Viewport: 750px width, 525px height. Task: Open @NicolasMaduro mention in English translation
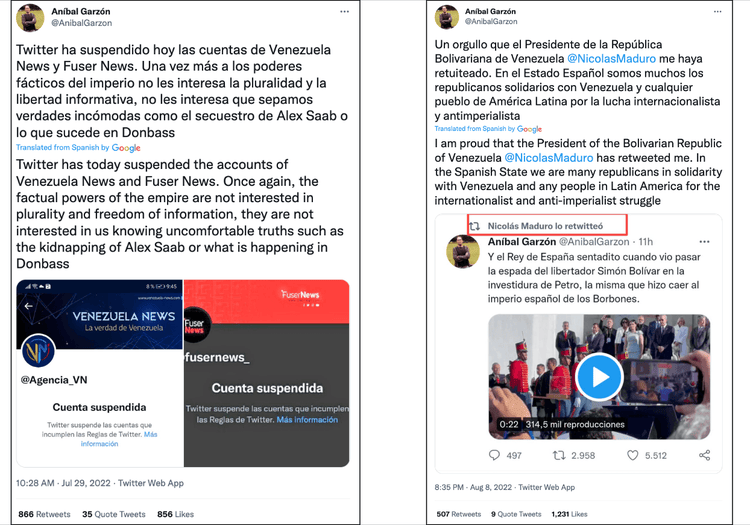[x=549, y=158]
